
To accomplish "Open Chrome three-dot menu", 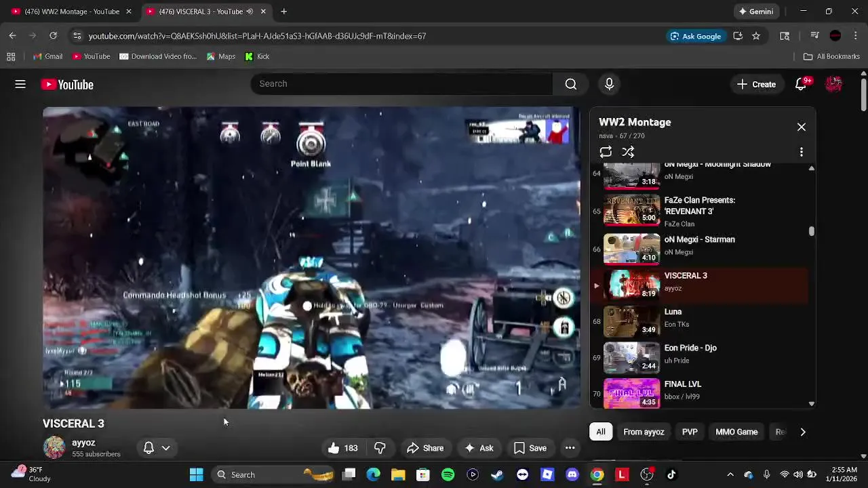I will pos(856,36).
